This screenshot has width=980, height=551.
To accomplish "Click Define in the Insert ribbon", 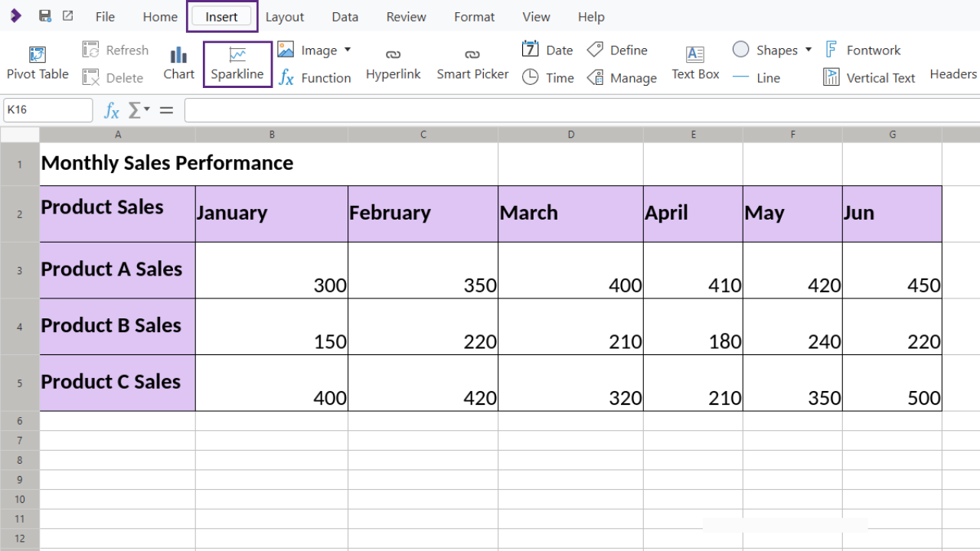I will pos(617,49).
